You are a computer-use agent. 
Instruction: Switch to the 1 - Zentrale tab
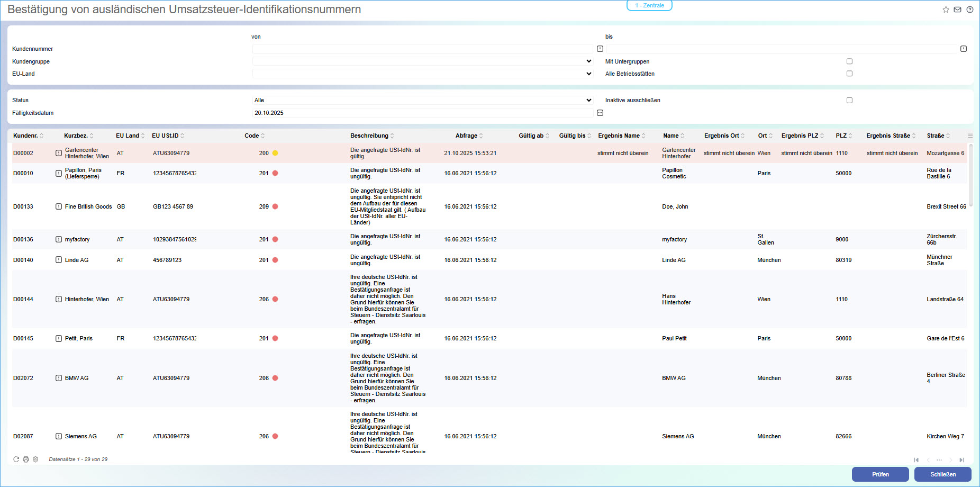(x=649, y=5)
